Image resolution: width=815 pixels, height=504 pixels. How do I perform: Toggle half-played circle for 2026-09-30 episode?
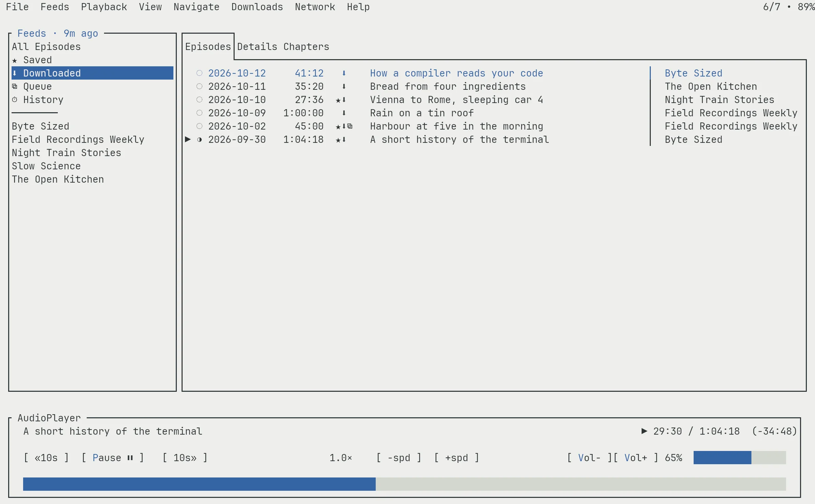coord(200,139)
